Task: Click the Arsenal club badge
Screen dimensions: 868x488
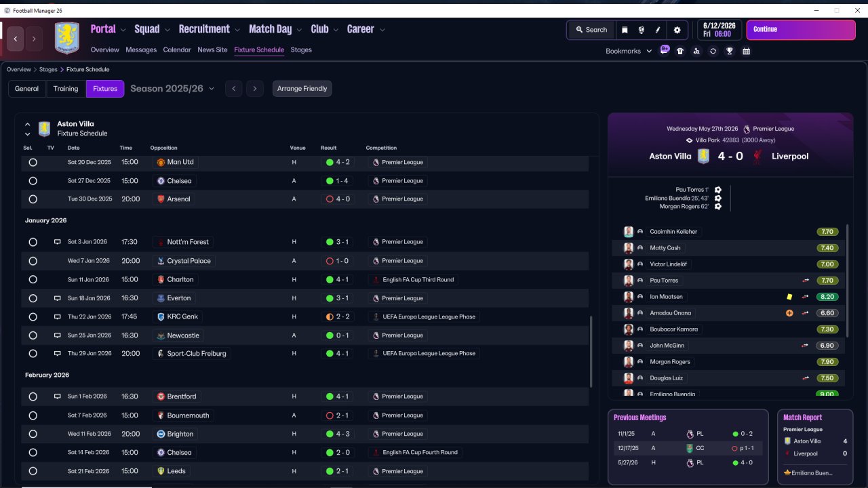Action: (x=161, y=199)
